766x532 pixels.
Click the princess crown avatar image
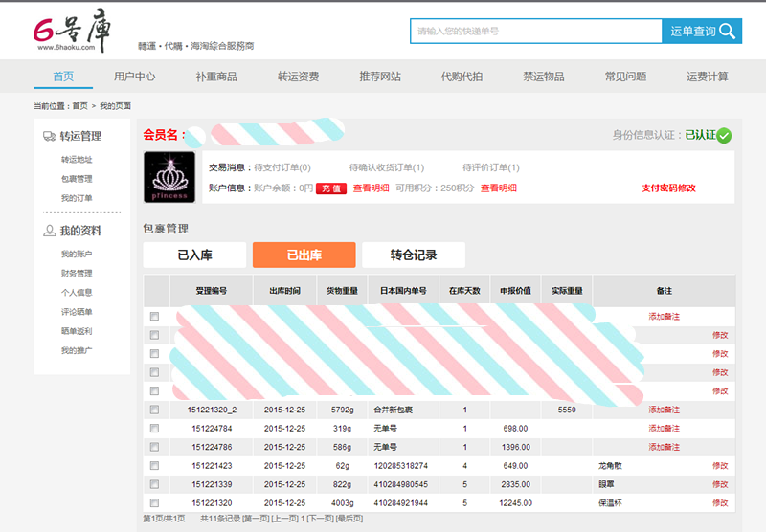tap(169, 177)
